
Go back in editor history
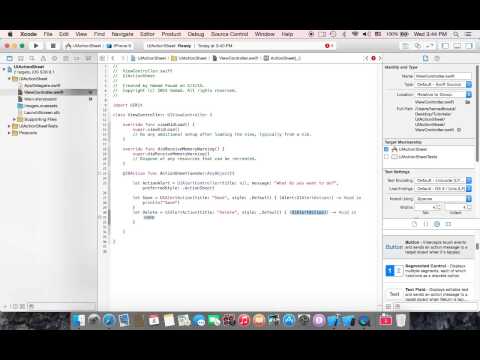113,58
